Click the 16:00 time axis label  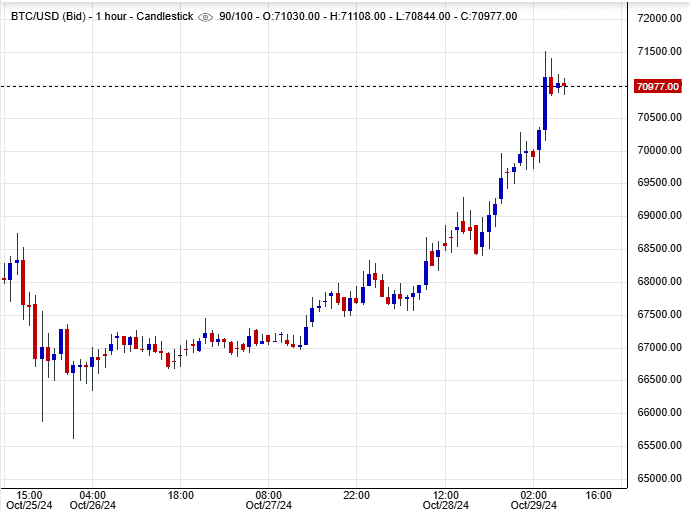click(598, 495)
